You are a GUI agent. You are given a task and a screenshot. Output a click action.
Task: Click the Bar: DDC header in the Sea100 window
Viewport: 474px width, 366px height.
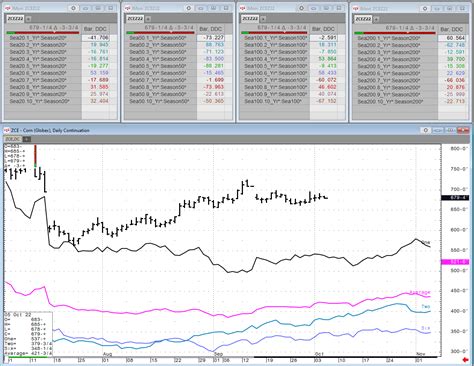pos(323,29)
